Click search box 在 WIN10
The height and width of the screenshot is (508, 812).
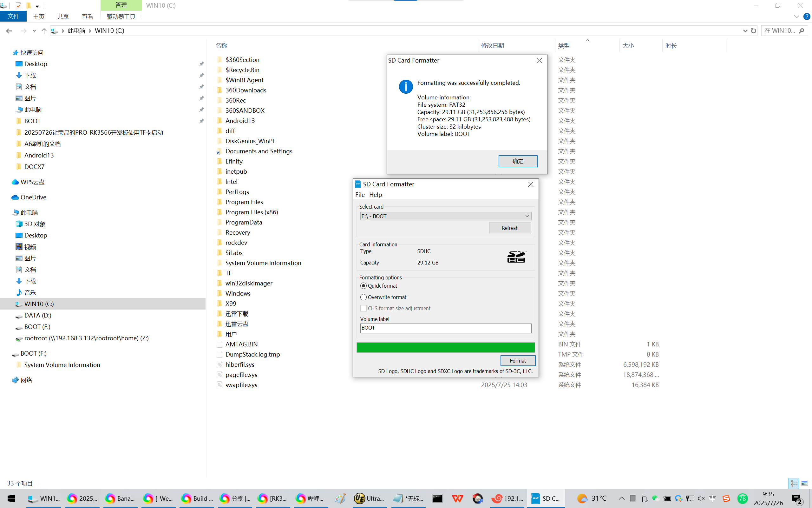click(784, 30)
